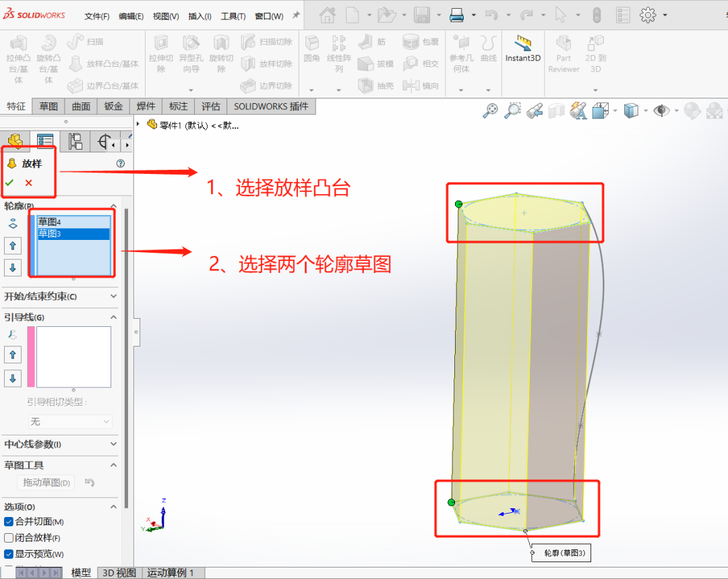
Task: Click the Boundary Boss/Base (边界凸台/基体) tool
Action: tap(103, 86)
